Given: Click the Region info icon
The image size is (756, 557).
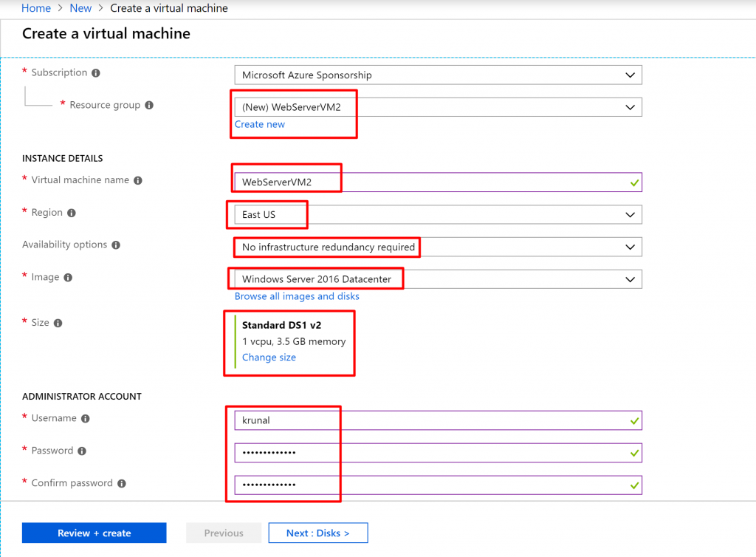Looking at the screenshot, I should pyautogui.click(x=72, y=213).
